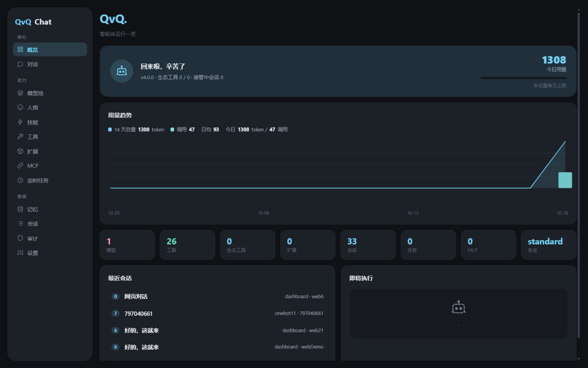Click the 33 会话 stat card
The image size is (588, 368).
[x=368, y=245]
